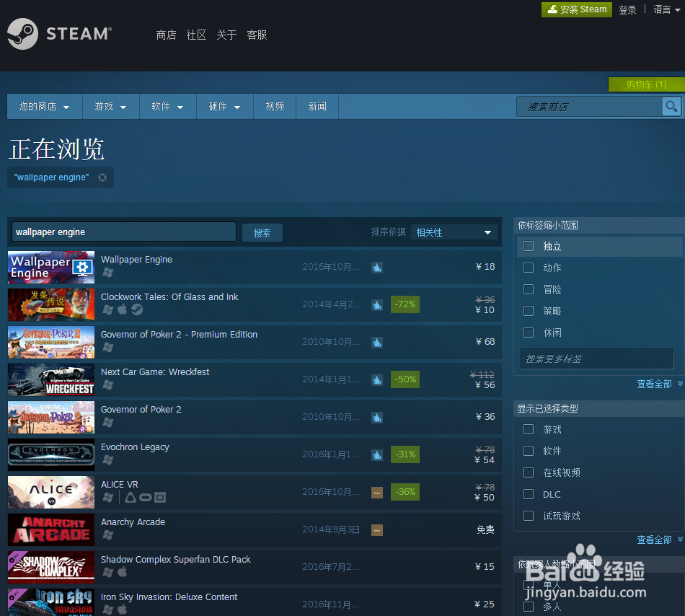Check the 游戏 type checkbox
Image resolution: width=685 pixels, height=616 pixels.
click(529, 429)
